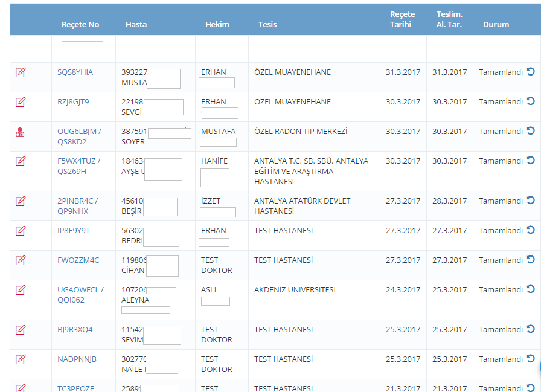Revert status using arrow in FWOZZM4C row
The image size is (541, 392).
click(531, 260)
